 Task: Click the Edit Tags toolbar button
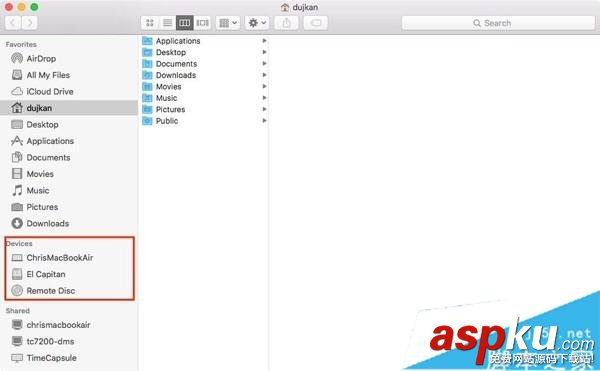tap(316, 23)
